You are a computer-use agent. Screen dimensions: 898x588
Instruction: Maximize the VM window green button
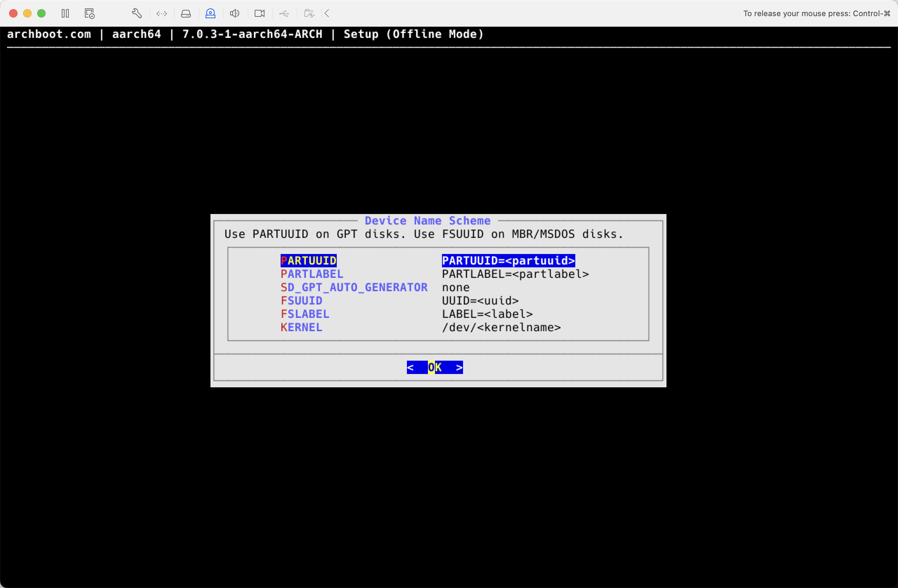[x=41, y=14]
